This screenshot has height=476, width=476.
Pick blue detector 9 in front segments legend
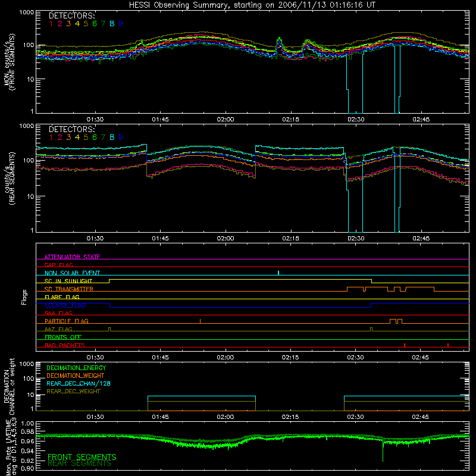pyautogui.click(x=121, y=24)
